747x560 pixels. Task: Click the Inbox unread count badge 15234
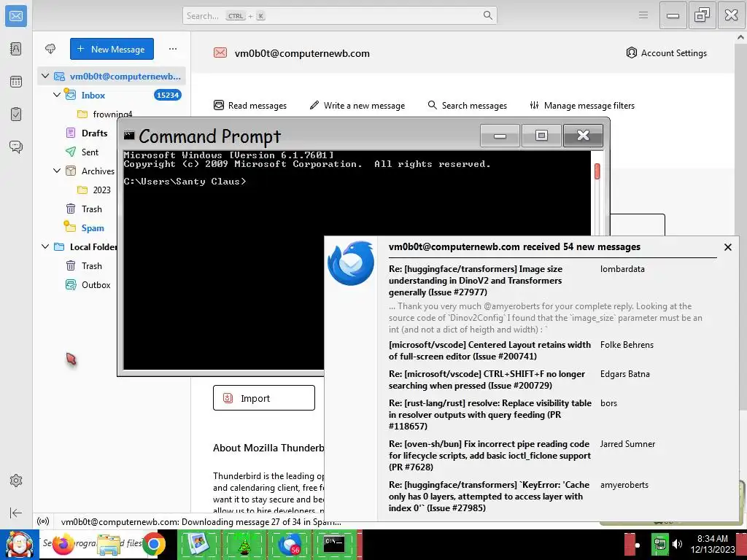pos(168,95)
